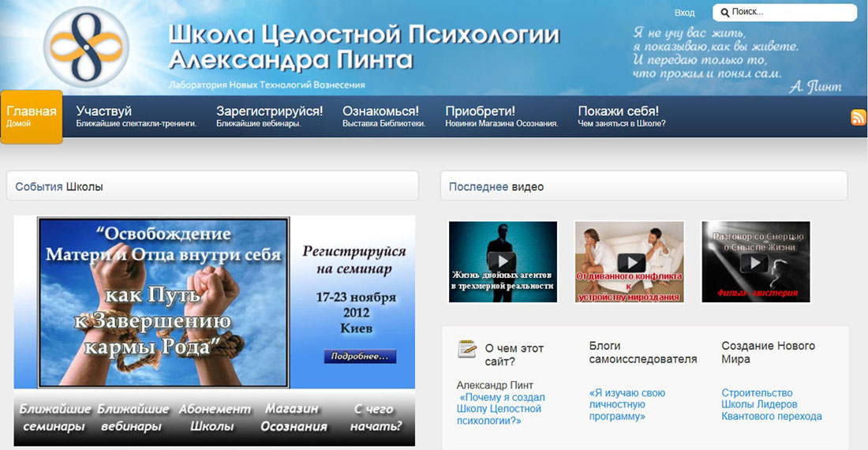Open the Ближайшие вебинары banner link
The width and height of the screenshot is (868, 450).
tap(133, 418)
